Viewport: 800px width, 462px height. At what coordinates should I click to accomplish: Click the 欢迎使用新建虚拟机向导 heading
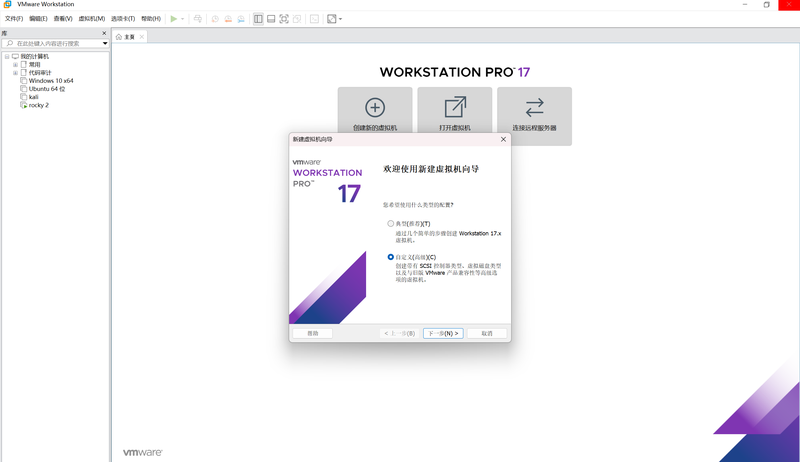431,169
